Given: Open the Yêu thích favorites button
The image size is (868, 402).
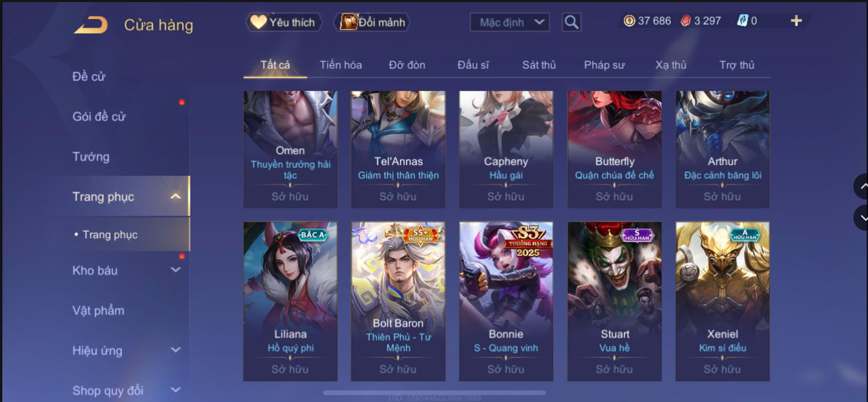Looking at the screenshot, I should point(284,22).
